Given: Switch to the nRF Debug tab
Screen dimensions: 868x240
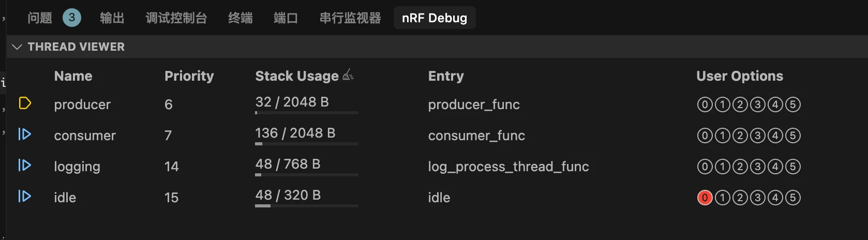Looking at the screenshot, I should point(434,18).
